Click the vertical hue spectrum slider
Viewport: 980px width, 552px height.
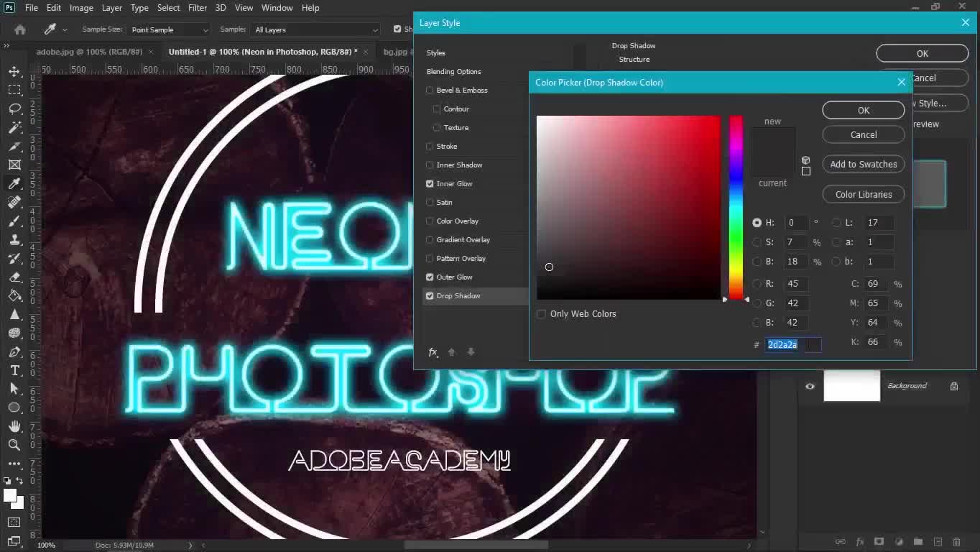(736, 207)
